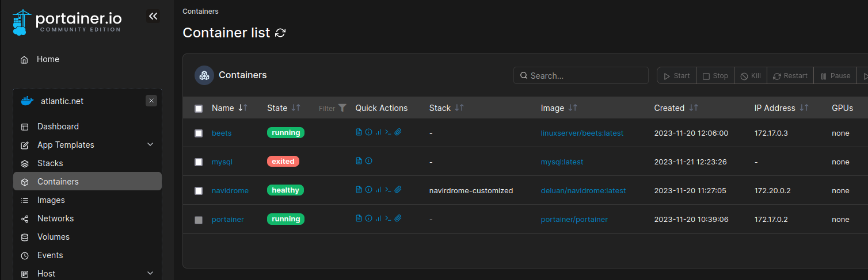Attach to the portainer container

(398, 218)
